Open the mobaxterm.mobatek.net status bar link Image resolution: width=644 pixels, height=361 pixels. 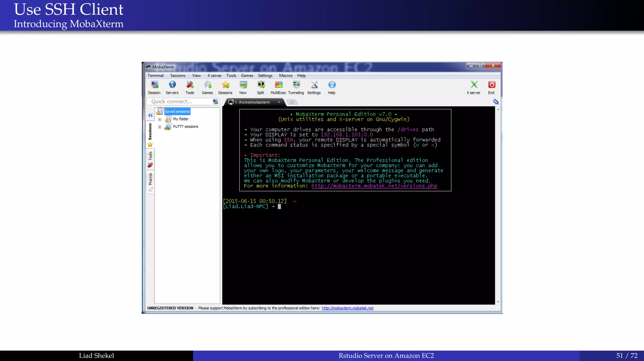(347, 308)
